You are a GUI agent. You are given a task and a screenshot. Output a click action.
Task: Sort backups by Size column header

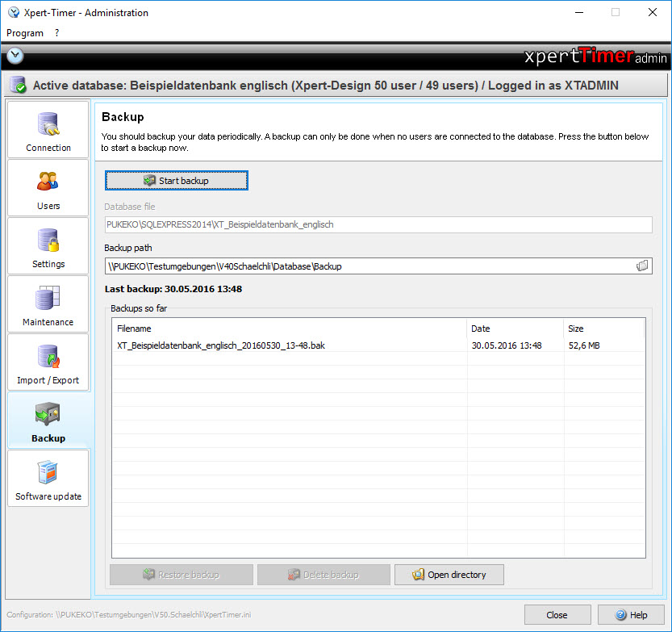point(603,329)
